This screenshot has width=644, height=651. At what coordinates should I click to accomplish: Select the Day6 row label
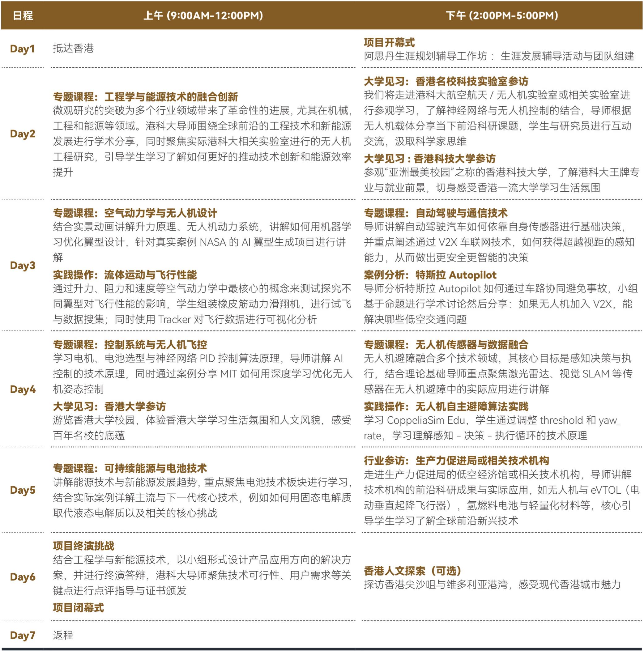[23, 577]
